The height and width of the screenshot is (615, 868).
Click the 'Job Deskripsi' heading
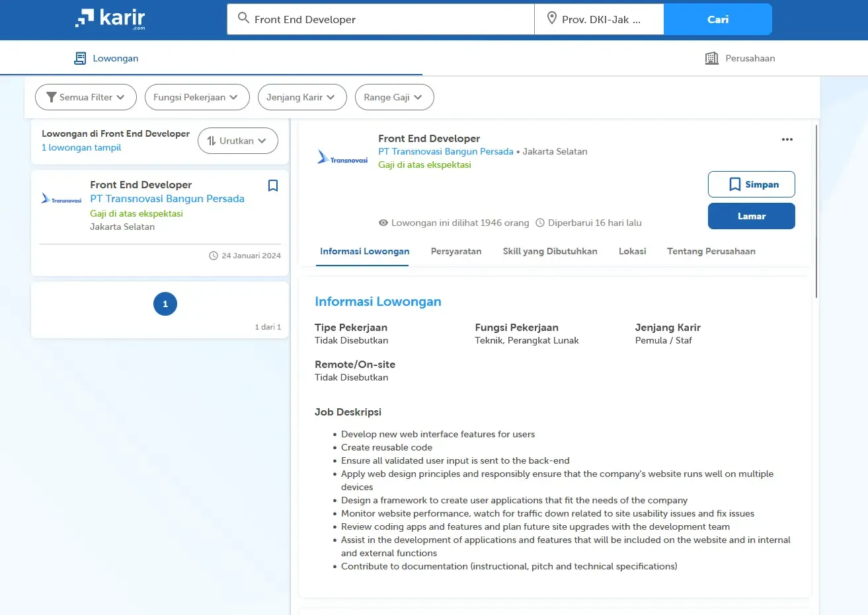point(348,412)
